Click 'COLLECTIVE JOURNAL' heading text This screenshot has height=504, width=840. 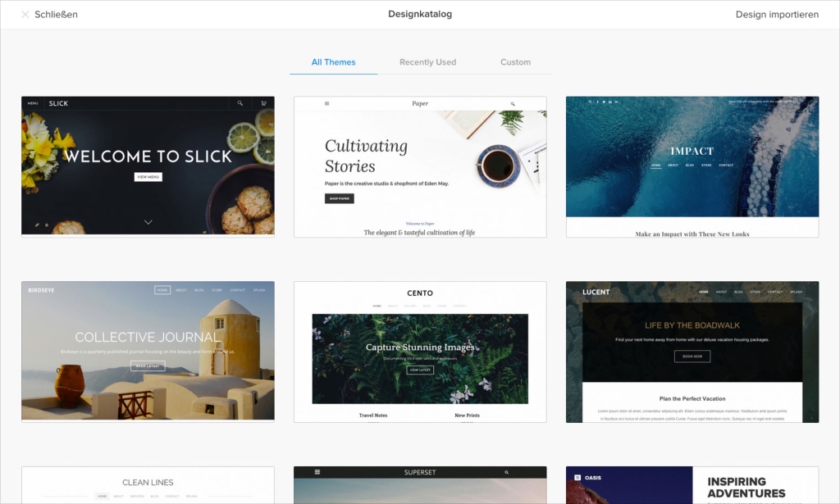pos(148,337)
